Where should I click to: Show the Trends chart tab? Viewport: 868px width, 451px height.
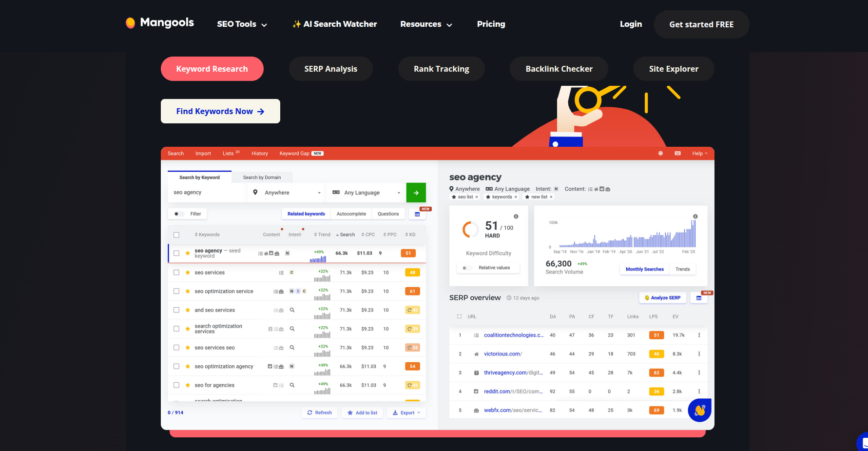(683, 269)
